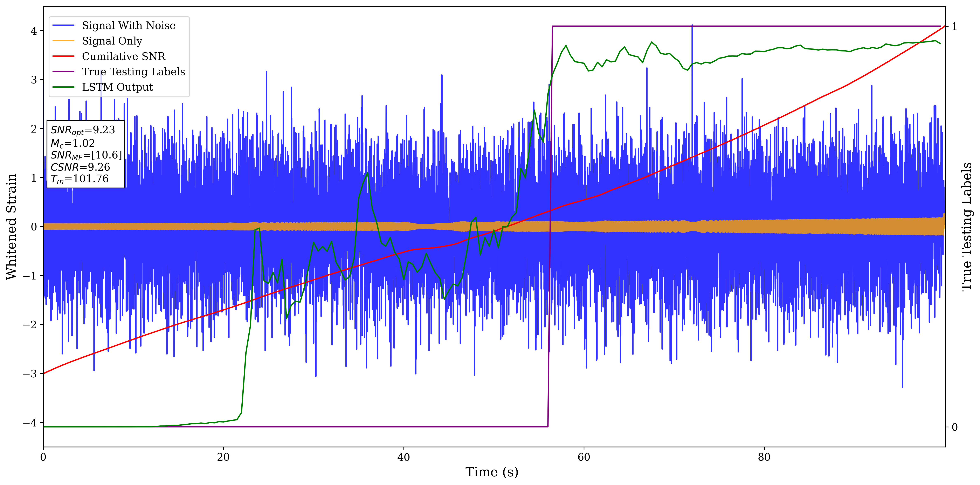Image resolution: width=980 pixels, height=485 pixels.
Task: Click the 'Whitened Strain' y-axis label
Action: coord(11,227)
